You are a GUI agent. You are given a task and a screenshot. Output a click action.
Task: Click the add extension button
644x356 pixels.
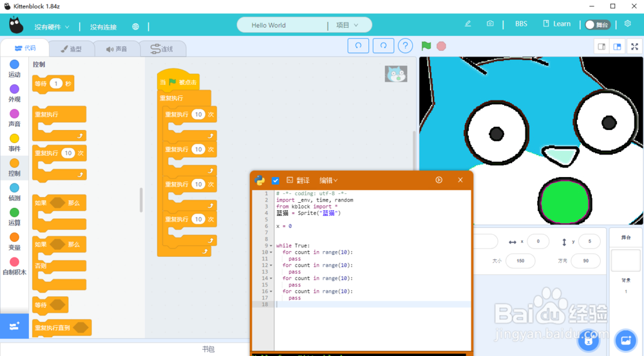coord(14,326)
